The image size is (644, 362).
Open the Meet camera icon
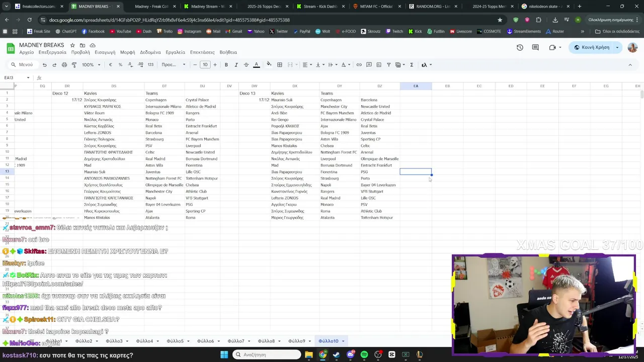[552, 47]
